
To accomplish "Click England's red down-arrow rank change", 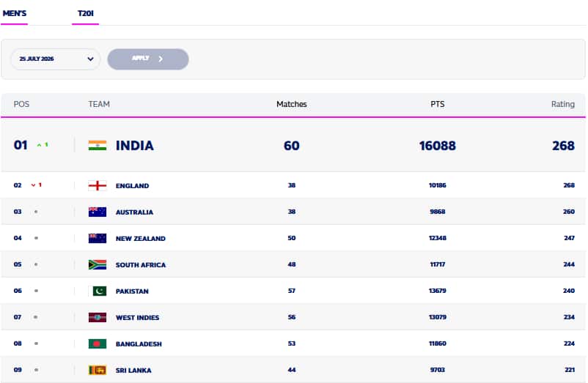I will 37,185.
